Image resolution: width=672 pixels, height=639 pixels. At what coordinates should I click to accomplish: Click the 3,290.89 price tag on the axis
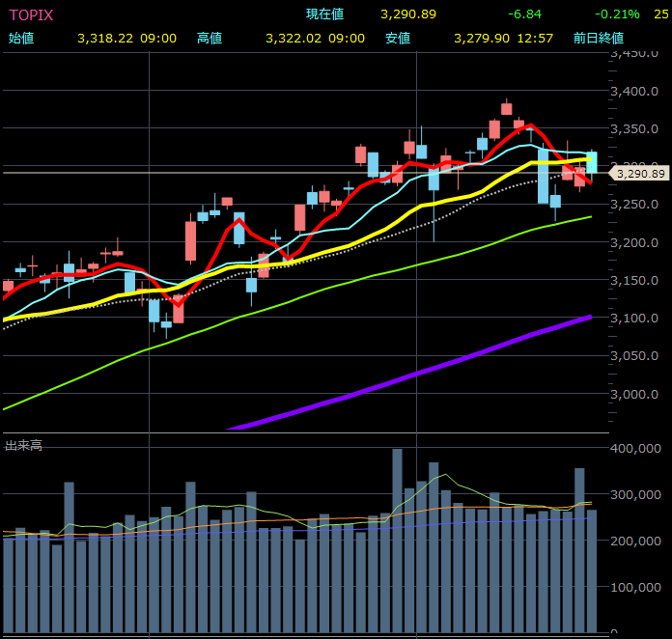pos(640,174)
